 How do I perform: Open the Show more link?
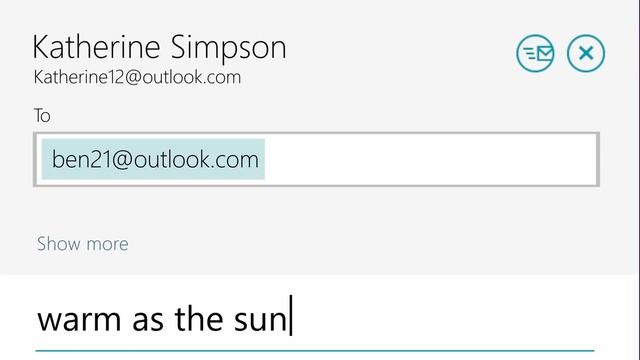[x=82, y=244]
